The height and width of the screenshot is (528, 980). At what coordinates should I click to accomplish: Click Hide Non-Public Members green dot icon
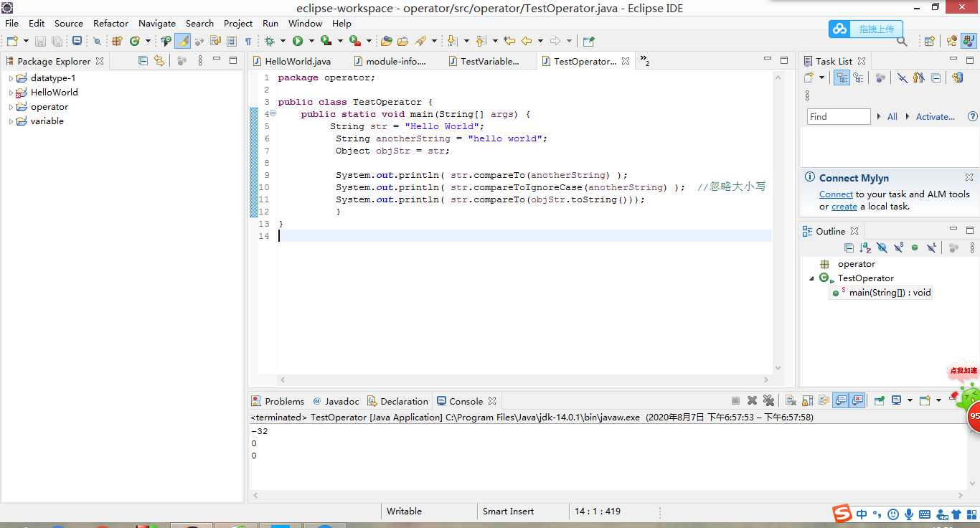pyautogui.click(x=915, y=247)
